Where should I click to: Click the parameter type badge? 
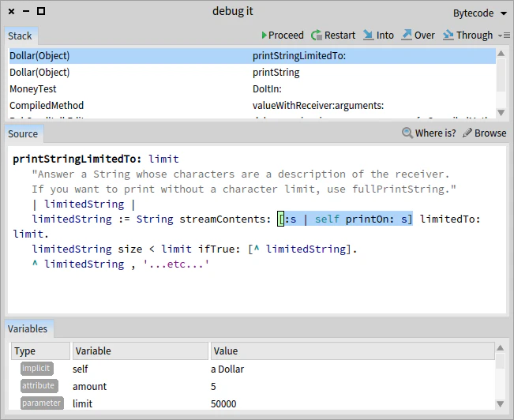42,403
